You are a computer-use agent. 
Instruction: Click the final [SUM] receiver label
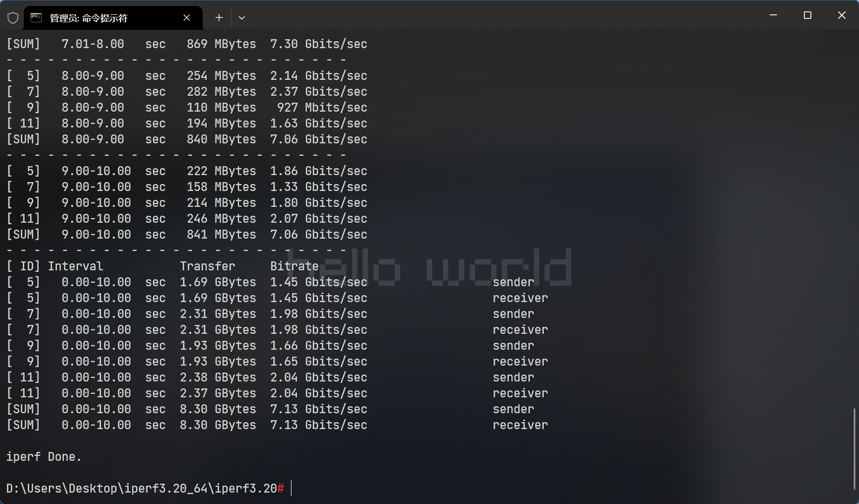click(520, 425)
